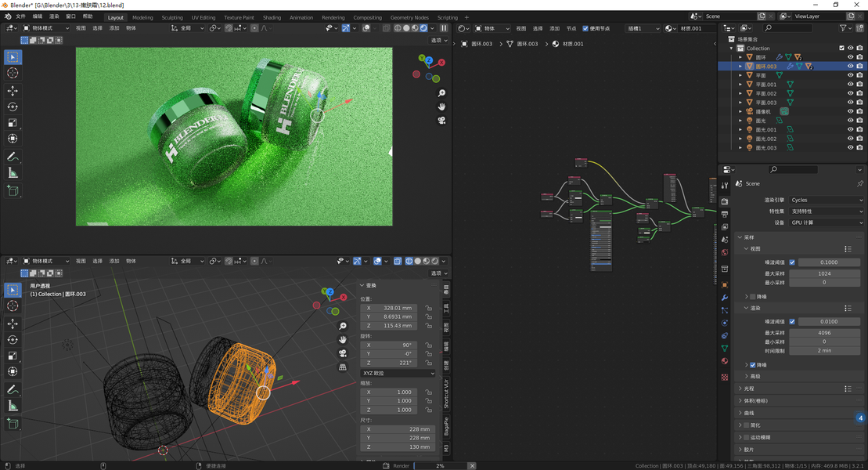Open the Object Data properties green triangle tab
Viewport: 868px width, 470px height.
725,348
